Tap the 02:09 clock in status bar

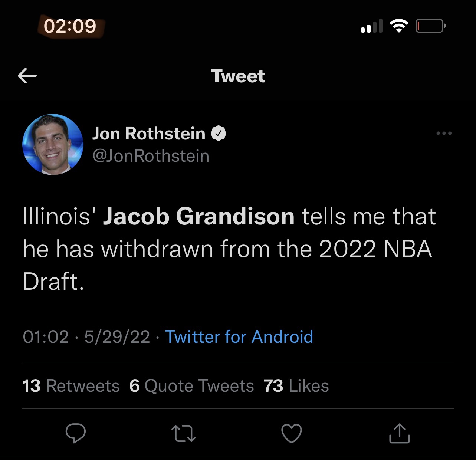coord(70,26)
